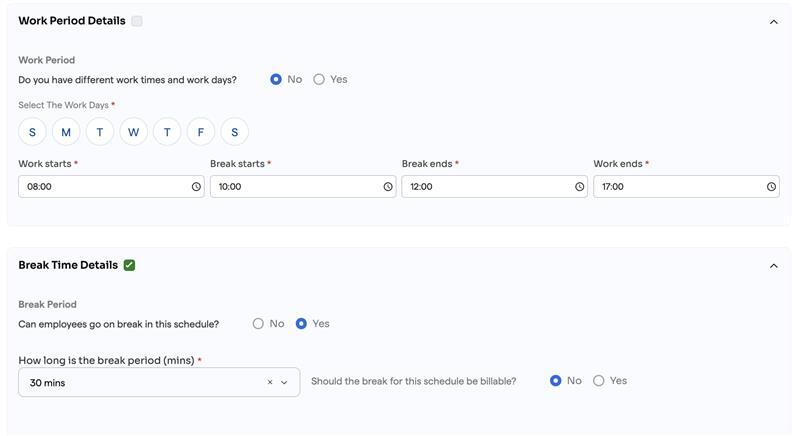Select Wednesday work day circle
Viewport: 800px width, 436px height.
click(x=133, y=132)
